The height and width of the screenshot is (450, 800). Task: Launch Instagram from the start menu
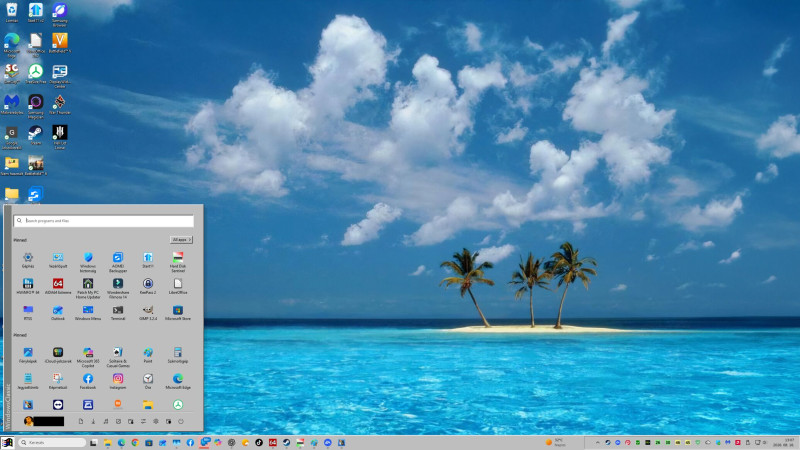coord(118,381)
